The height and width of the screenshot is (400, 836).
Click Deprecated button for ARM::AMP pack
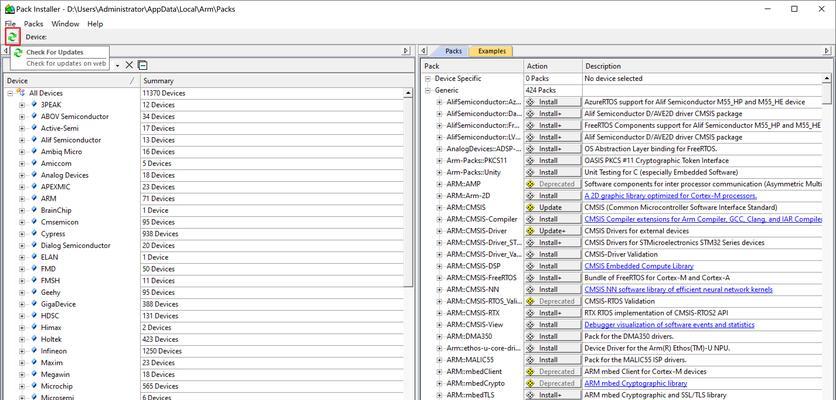[x=553, y=184]
